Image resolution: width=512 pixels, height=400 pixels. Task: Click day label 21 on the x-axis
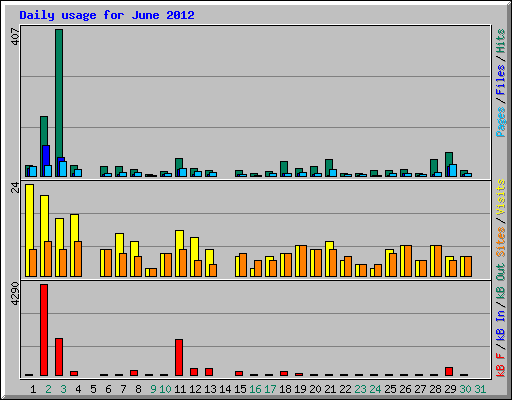coord(330,389)
